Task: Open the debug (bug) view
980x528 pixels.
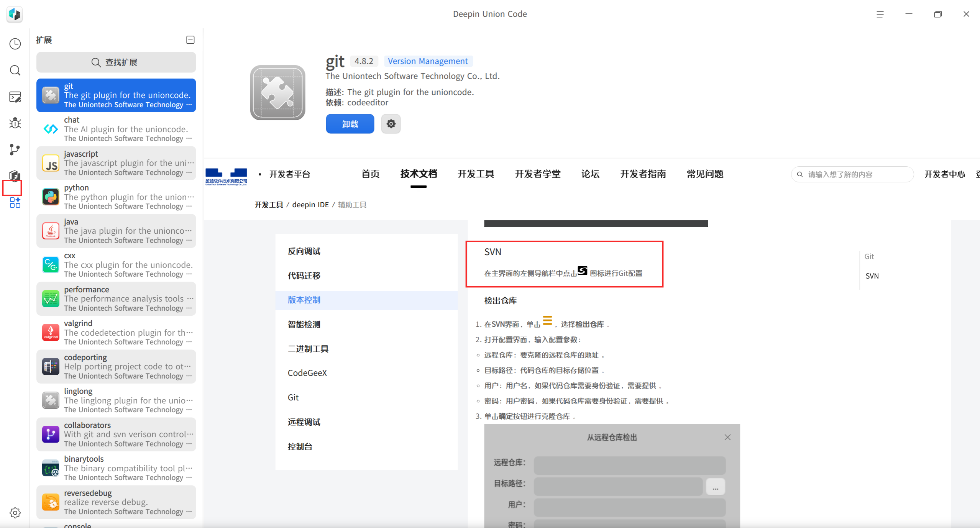Action: (x=15, y=123)
